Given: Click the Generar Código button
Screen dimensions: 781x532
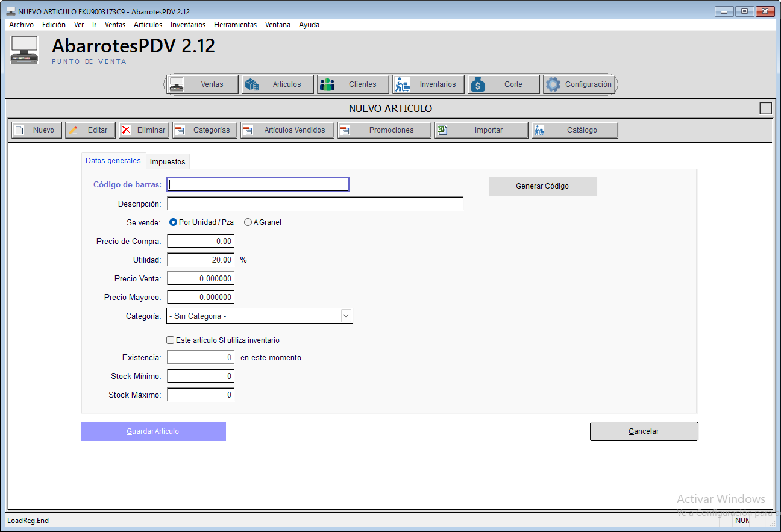Looking at the screenshot, I should click(542, 186).
